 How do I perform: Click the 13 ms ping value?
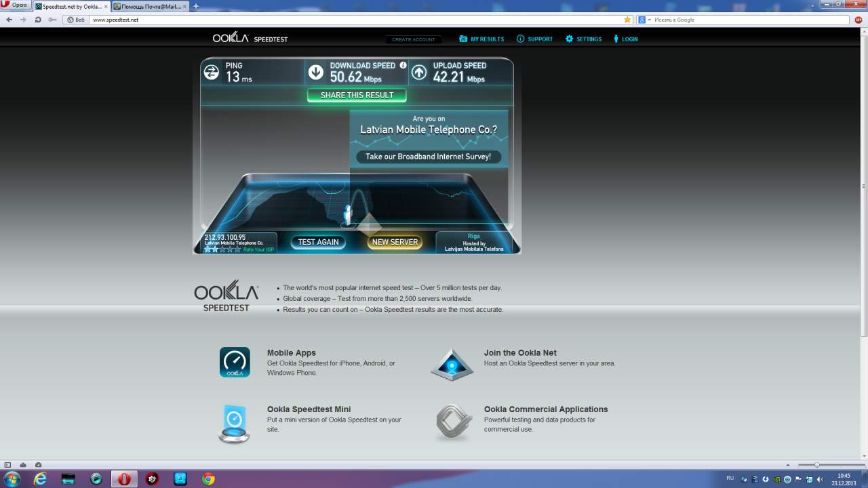coord(239,77)
